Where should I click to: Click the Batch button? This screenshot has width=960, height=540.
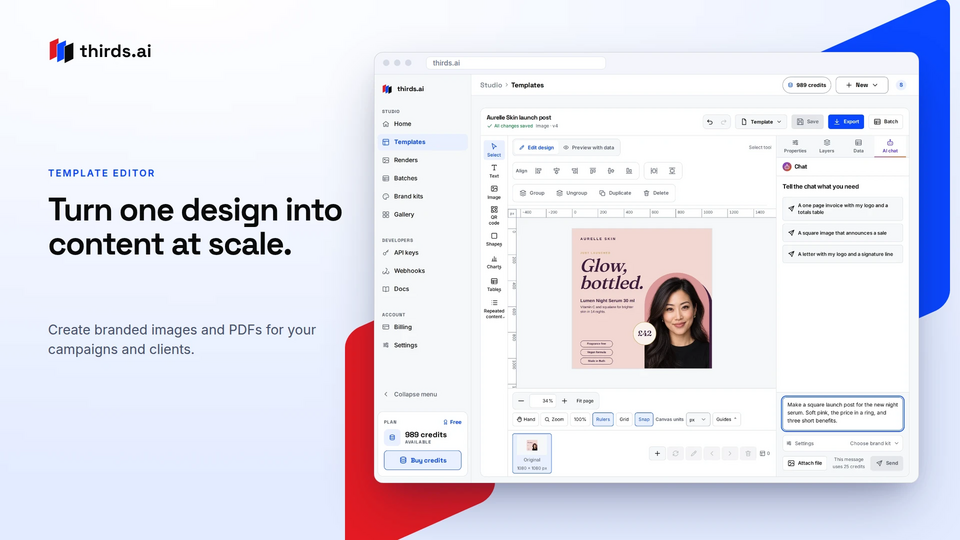[x=885, y=122]
